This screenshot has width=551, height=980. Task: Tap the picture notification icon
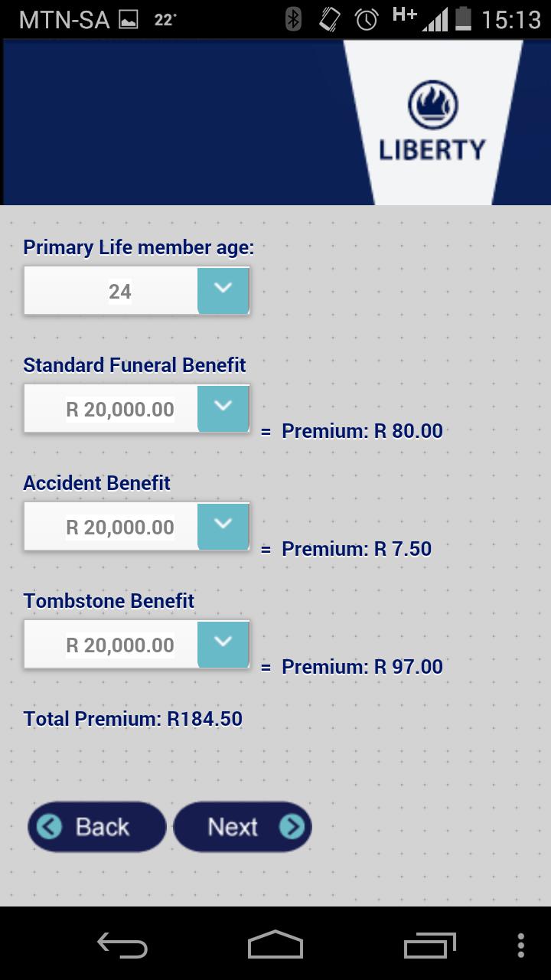(129, 20)
